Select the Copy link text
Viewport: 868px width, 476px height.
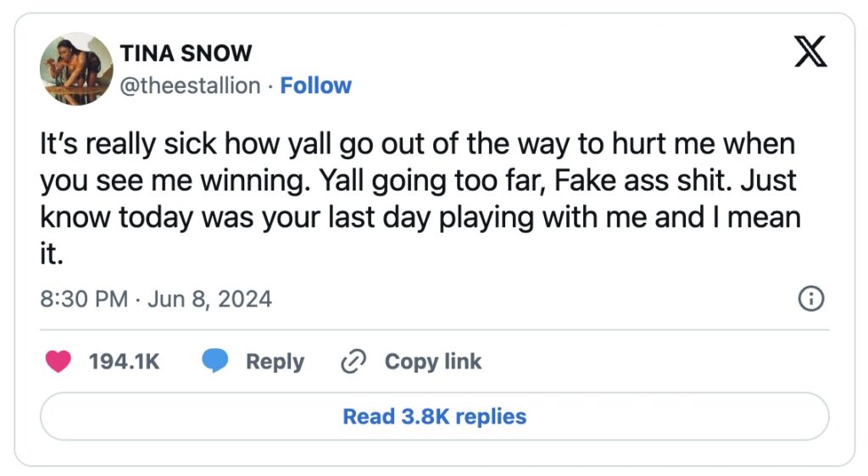click(432, 362)
